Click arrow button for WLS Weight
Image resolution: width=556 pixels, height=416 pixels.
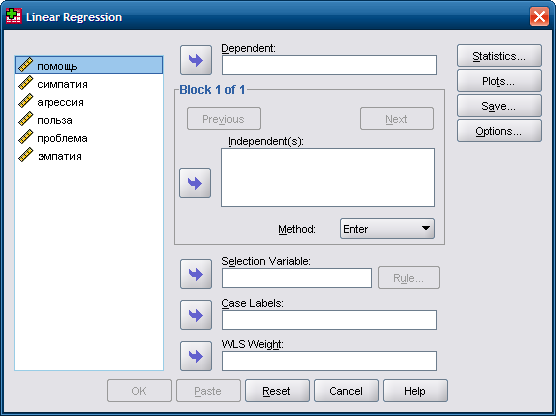coord(196,356)
